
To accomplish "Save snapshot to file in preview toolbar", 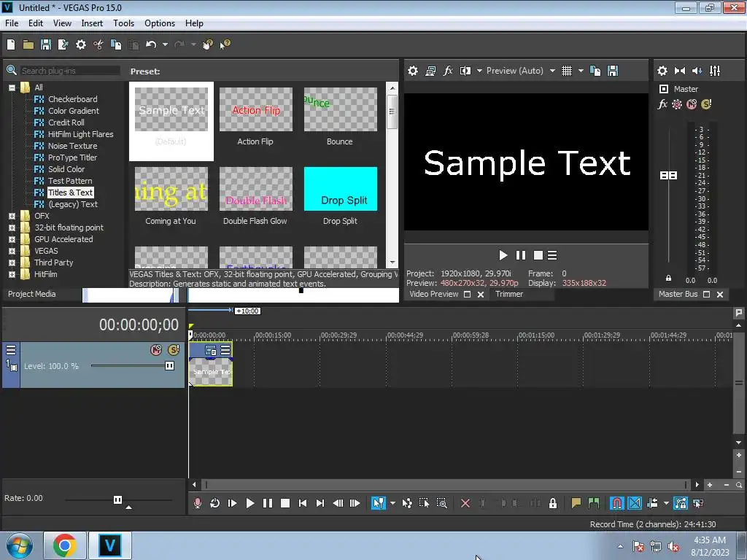I will (613, 71).
